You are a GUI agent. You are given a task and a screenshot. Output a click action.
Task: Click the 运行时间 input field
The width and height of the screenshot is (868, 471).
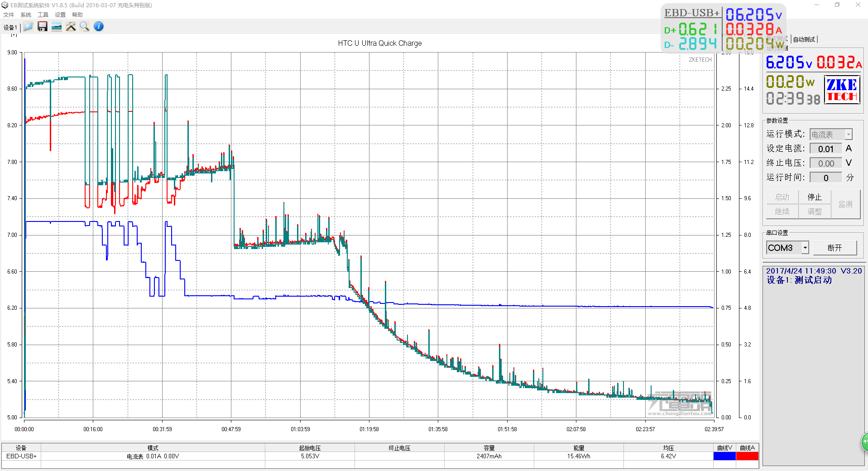click(x=826, y=178)
